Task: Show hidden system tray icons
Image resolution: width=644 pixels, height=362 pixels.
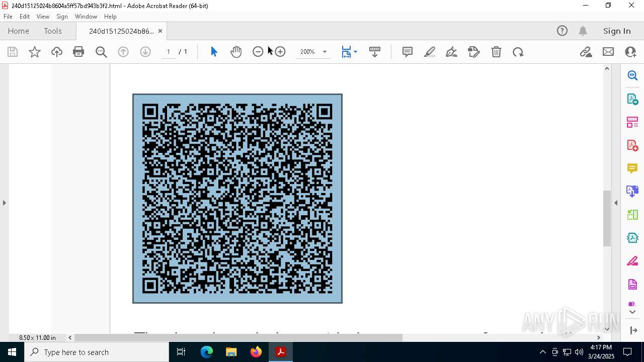Action: tap(542, 352)
